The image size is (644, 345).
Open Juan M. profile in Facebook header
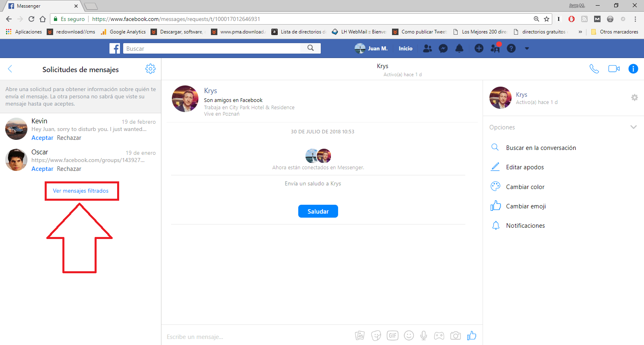371,48
